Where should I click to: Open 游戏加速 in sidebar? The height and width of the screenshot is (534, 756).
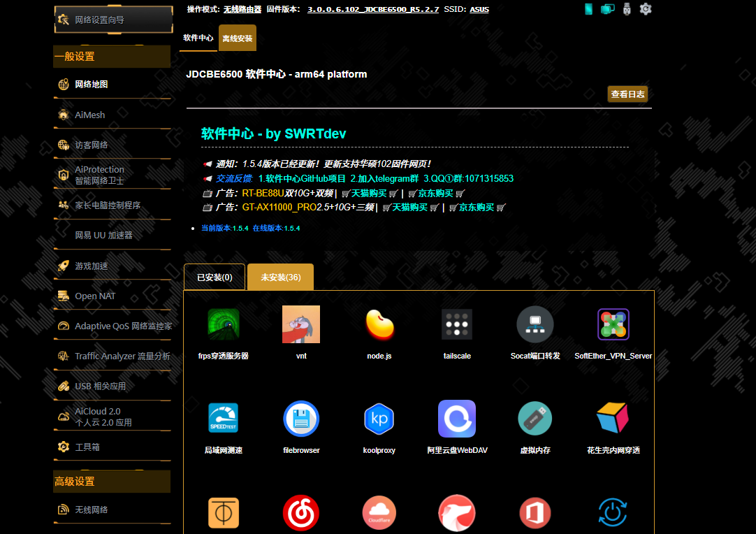(112, 266)
